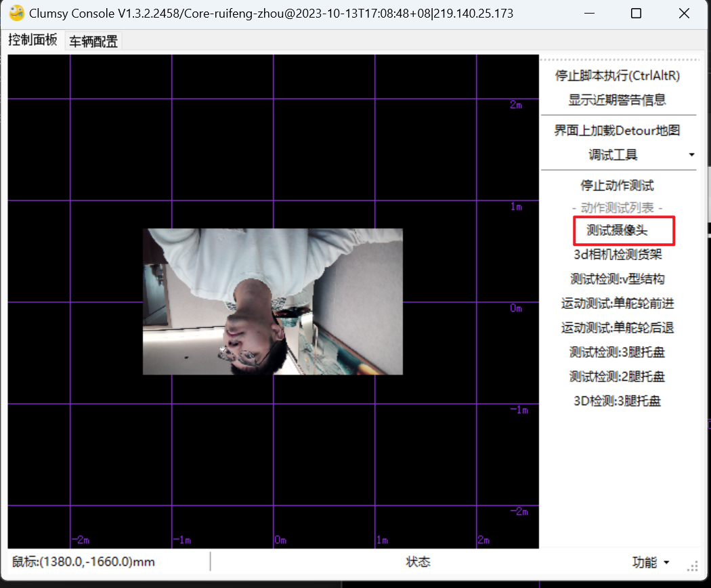Choose 测试检测:2腿托盘
The image size is (711, 588).
(x=617, y=377)
